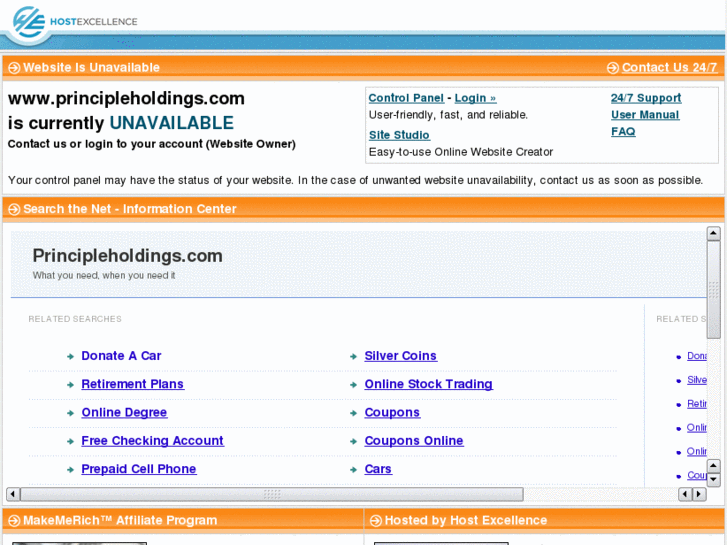Click left arrow of the wide horizontal scrollbar
This screenshot has height=545, width=727.
[13, 494]
